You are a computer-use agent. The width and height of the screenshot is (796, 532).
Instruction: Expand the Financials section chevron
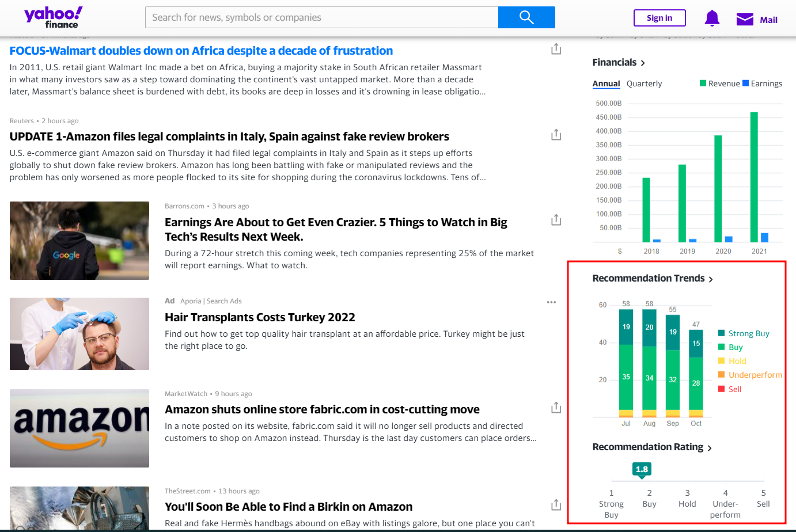[643, 63]
